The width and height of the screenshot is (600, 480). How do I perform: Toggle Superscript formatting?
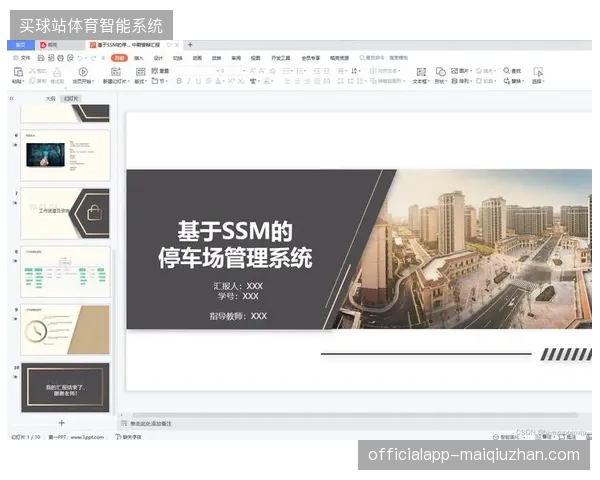pyautogui.click(x=231, y=81)
